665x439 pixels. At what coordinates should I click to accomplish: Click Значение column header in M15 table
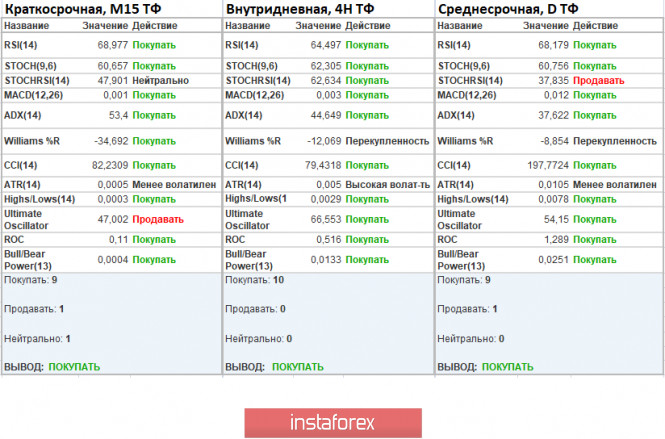click(x=107, y=26)
